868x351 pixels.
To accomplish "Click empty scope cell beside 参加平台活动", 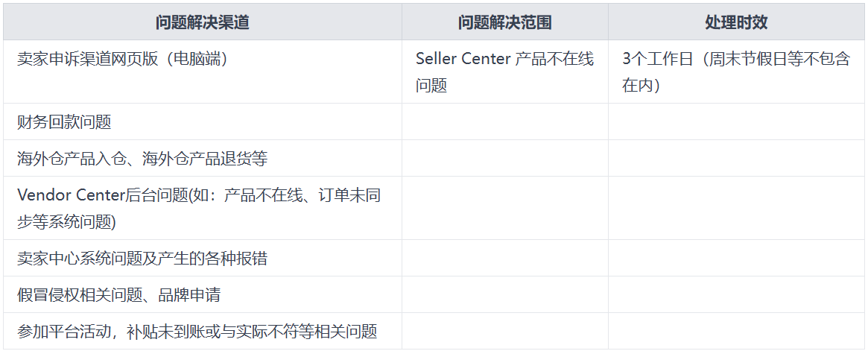I will tap(505, 331).
